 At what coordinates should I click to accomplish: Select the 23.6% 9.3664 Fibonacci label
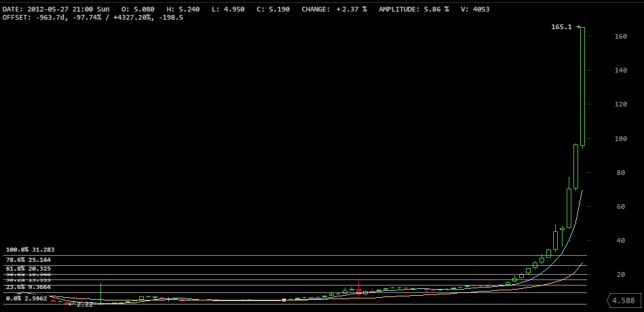point(29,287)
